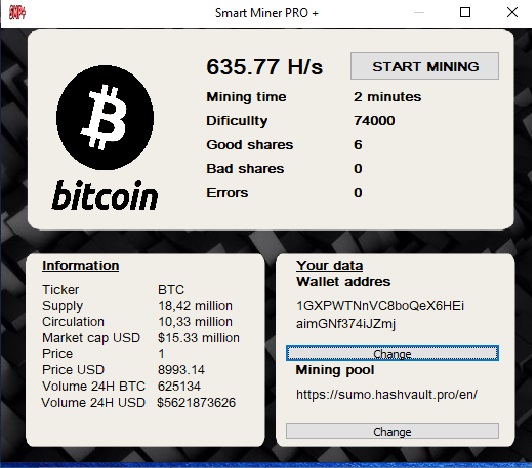Screen dimensions: 532x468
Task: Click the 'Mining time' label
Action: [246, 97]
